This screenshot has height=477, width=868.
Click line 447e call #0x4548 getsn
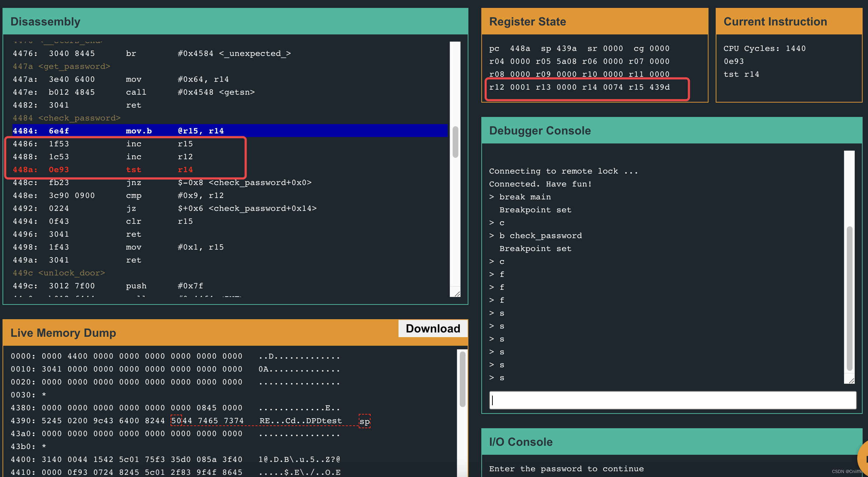pos(230,92)
